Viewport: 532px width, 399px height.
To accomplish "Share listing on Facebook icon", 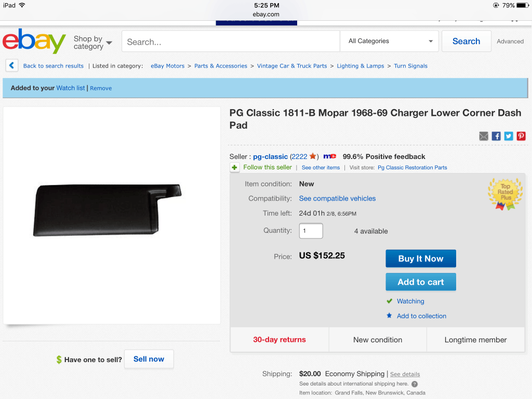I will coord(496,136).
